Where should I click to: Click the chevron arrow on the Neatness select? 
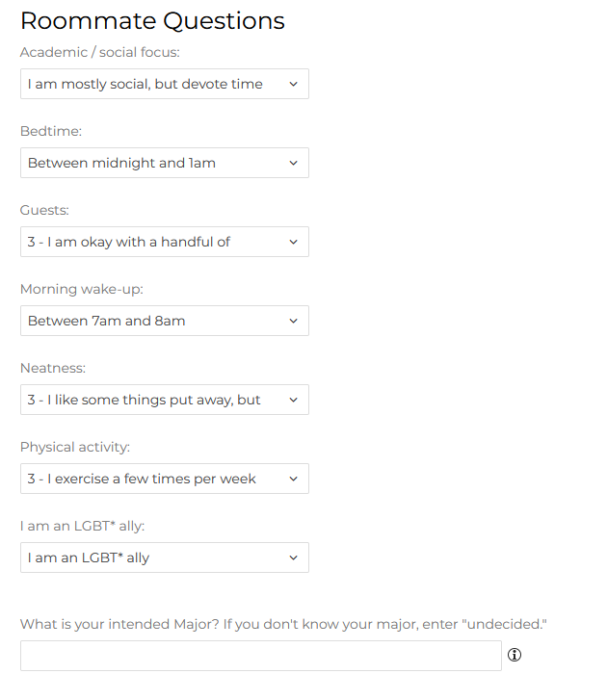pyautogui.click(x=294, y=400)
